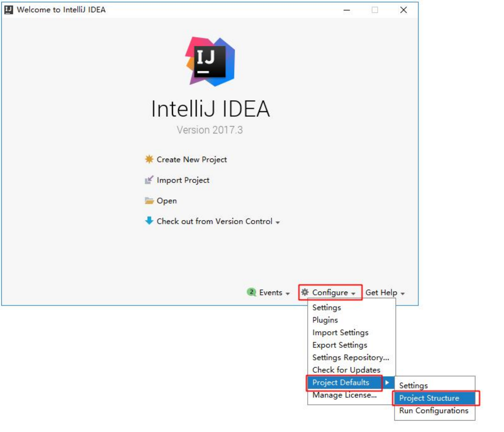Expand Version Control dropdown arrow
Image resolution: width=504 pixels, height=432 pixels.
coord(278,222)
